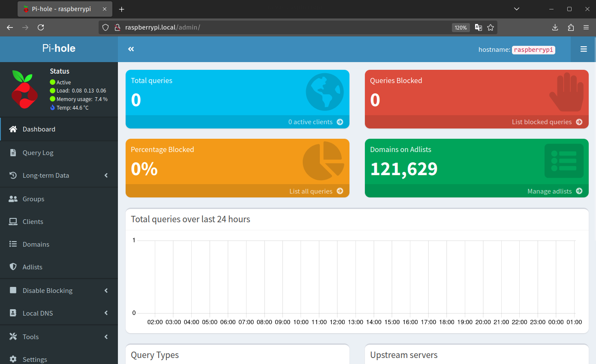The height and width of the screenshot is (364, 596).
Task: Click the Manage adlists link
Action: (550, 191)
